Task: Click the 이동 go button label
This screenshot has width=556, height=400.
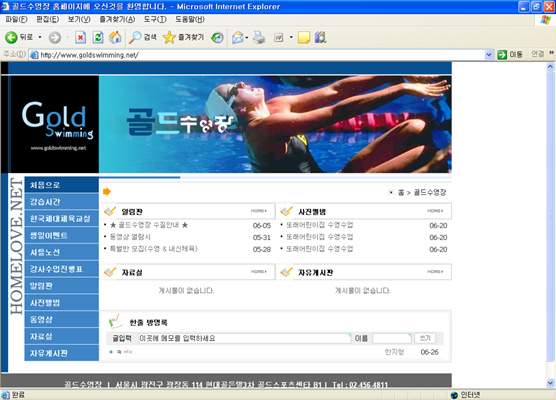Action: tap(516, 55)
